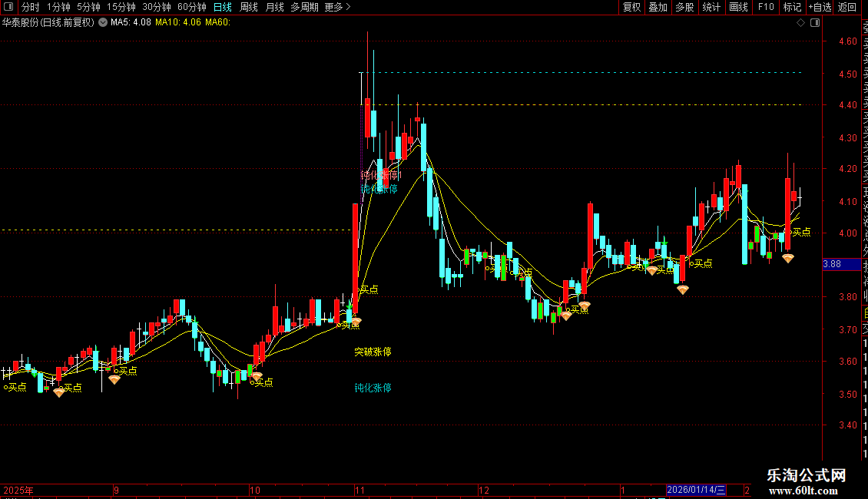Screen dimensions: 868x499
Task: Open the F10 company info
Action: tap(766, 7)
